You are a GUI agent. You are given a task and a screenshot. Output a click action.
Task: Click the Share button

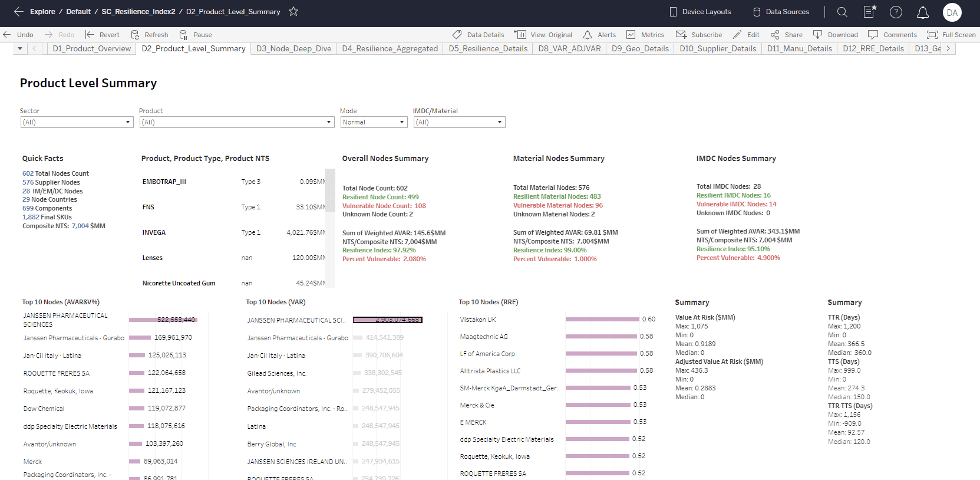click(x=786, y=35)
